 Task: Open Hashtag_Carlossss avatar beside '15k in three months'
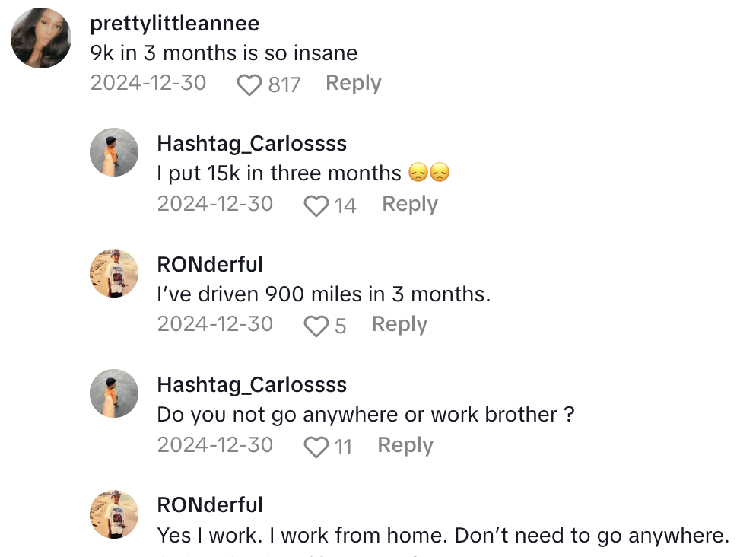coord(114,152)
